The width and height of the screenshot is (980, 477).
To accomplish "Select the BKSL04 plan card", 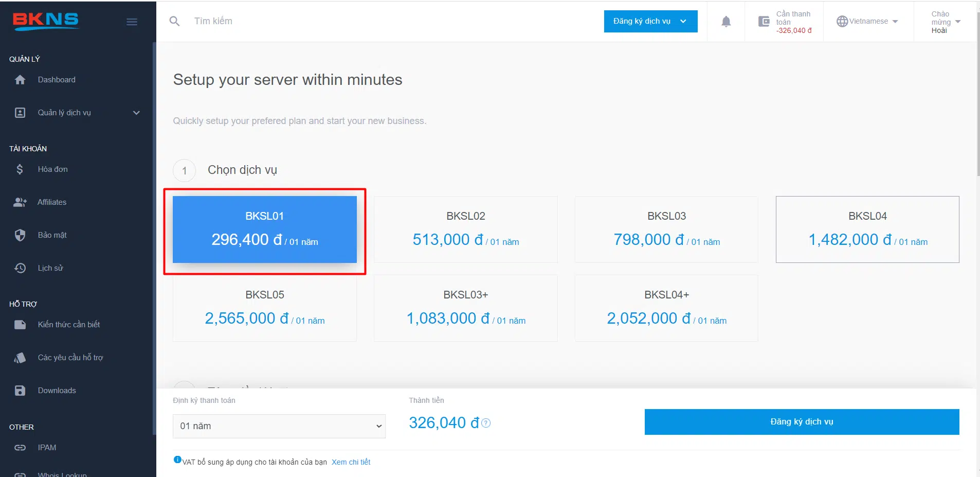I will (867, 229).
